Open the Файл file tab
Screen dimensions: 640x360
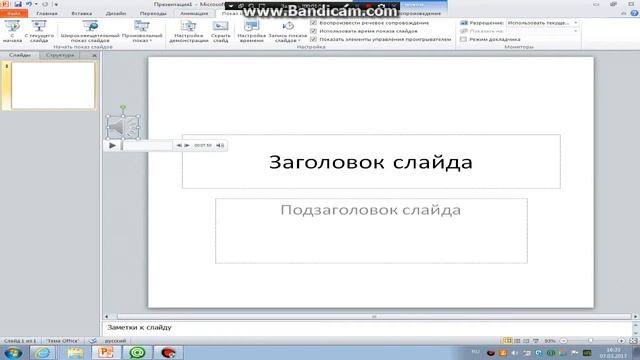tap(14, 13)
